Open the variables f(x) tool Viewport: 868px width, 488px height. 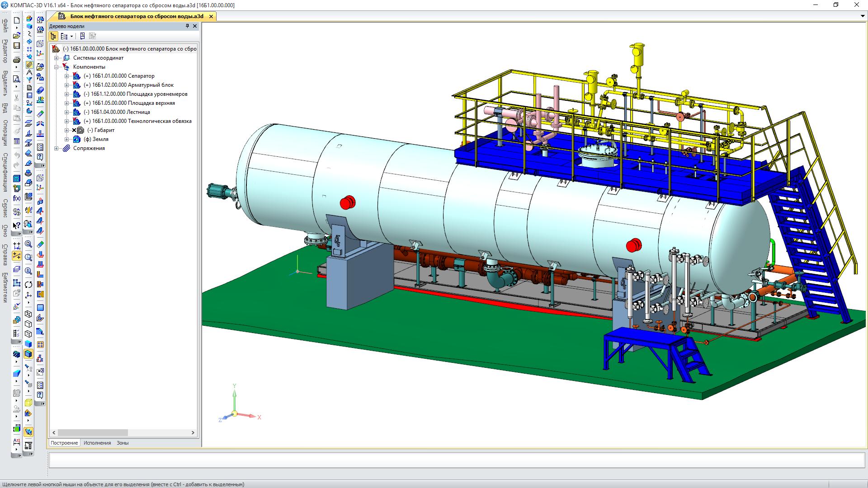17,198
